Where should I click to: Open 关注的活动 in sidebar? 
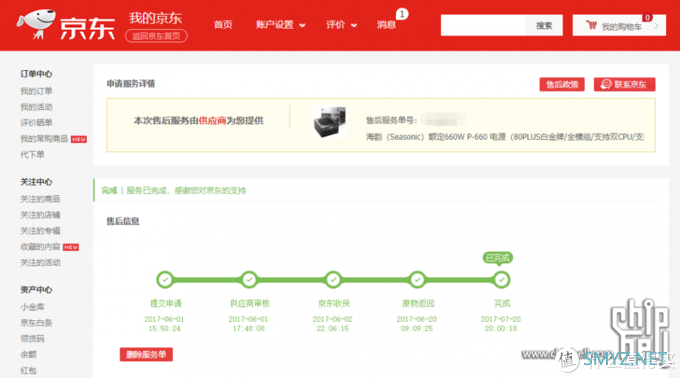(40, 263)
